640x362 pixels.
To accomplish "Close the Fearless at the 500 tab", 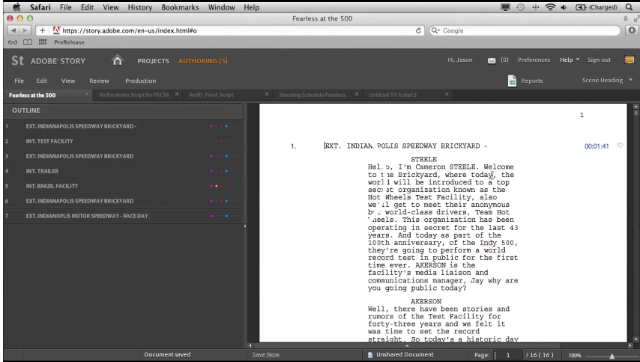I will click(87, 94).
